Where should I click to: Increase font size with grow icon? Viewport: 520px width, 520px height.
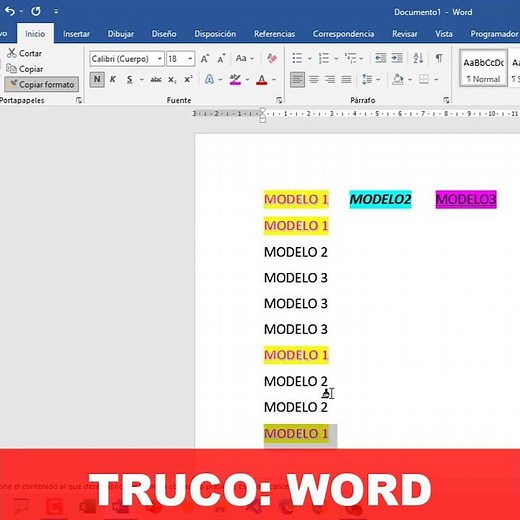pyautogui.click(x=205, y=59)
